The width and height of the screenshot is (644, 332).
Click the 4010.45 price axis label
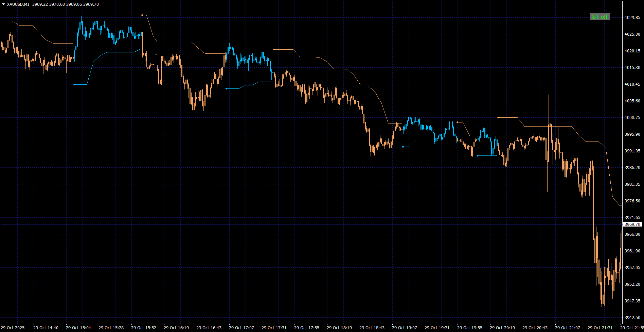pos(632,84)
